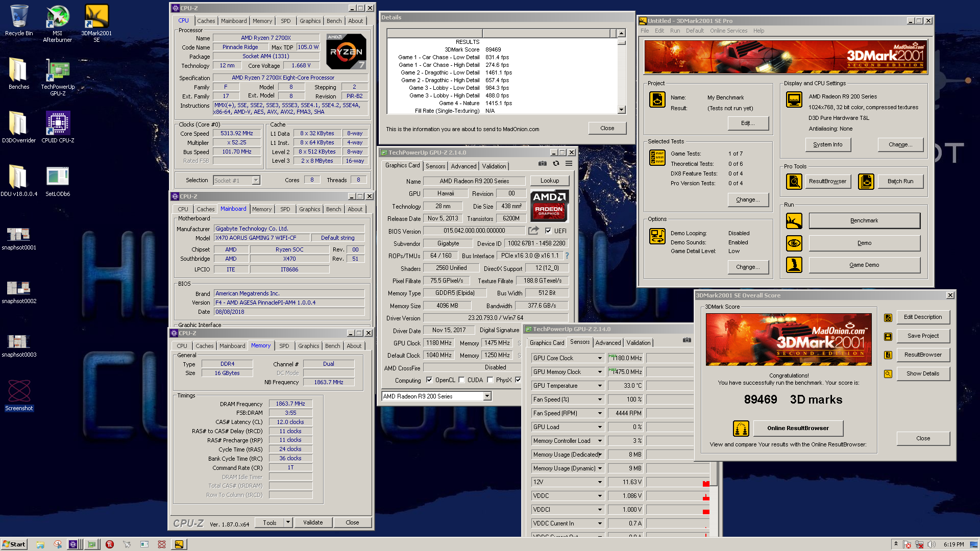Screen dimensions: 980x551
Task: Click Display and CPU Settings monitor icon
Action: pos(794,99)
